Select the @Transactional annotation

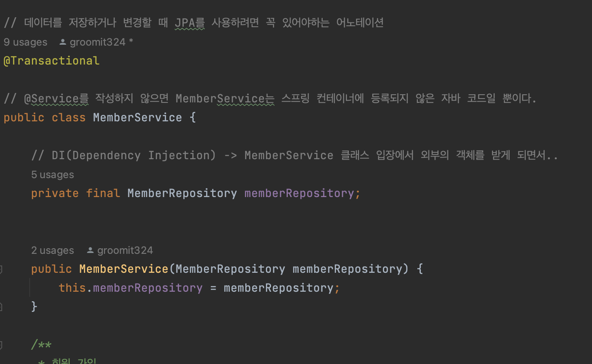coord(51,60)
